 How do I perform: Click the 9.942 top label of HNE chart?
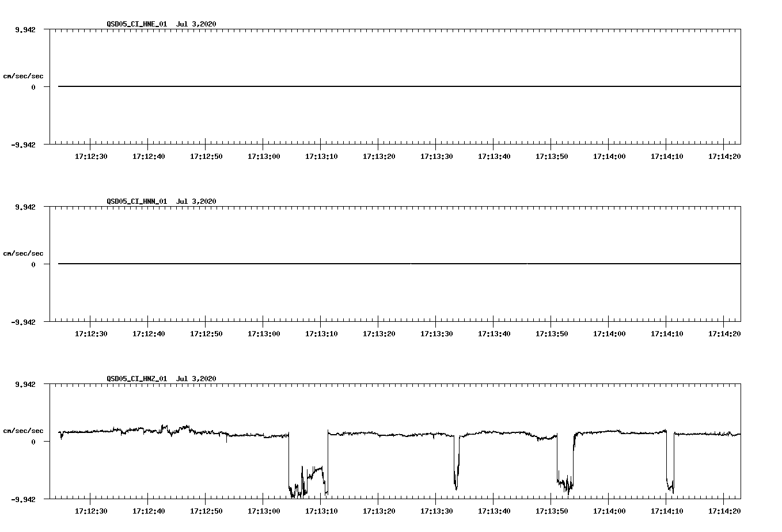point(25,29)
